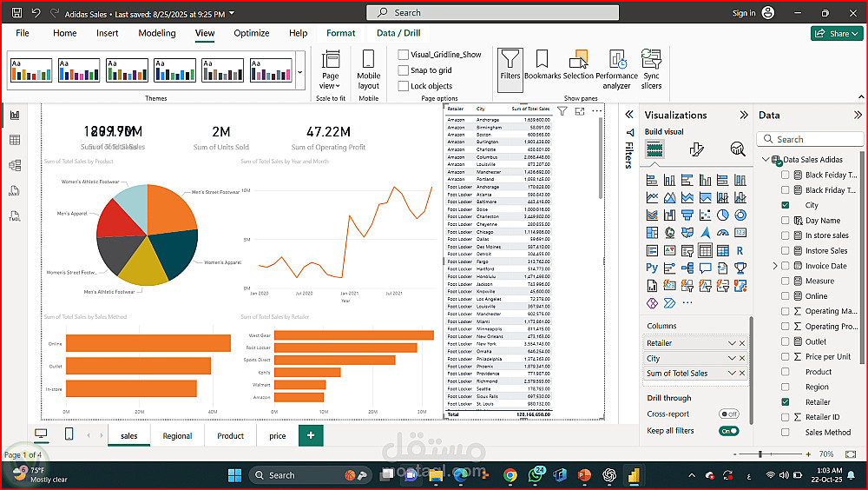Viewport: 868px width, 490px height.
Task: Select the Line chart visual icon
Action: 652,197
